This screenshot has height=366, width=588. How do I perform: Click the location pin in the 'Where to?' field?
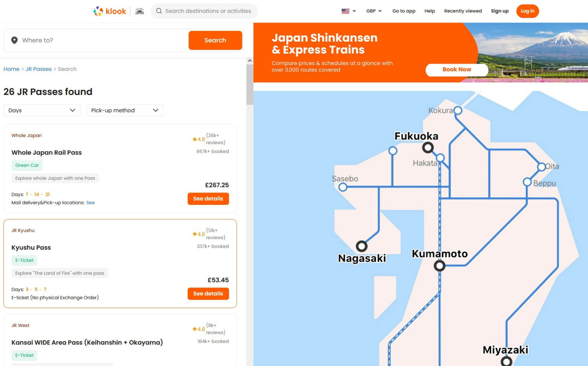(14, 40)
